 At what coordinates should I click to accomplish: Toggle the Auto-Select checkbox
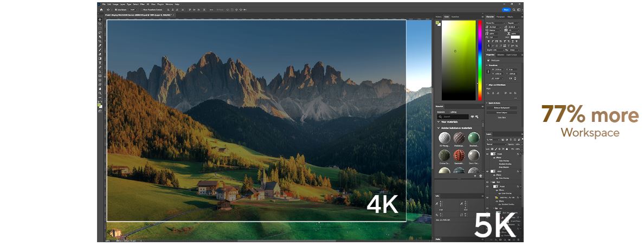[x=115, y=10]
